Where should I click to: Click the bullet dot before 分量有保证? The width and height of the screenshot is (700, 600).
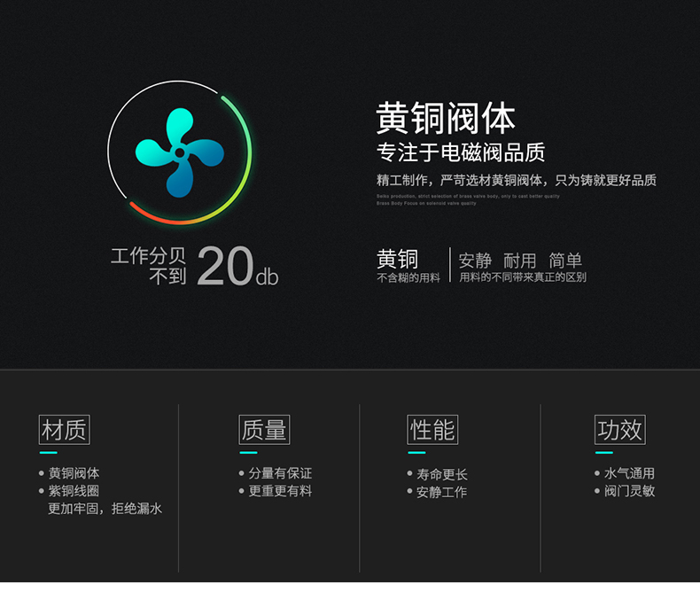pos(241,473)
